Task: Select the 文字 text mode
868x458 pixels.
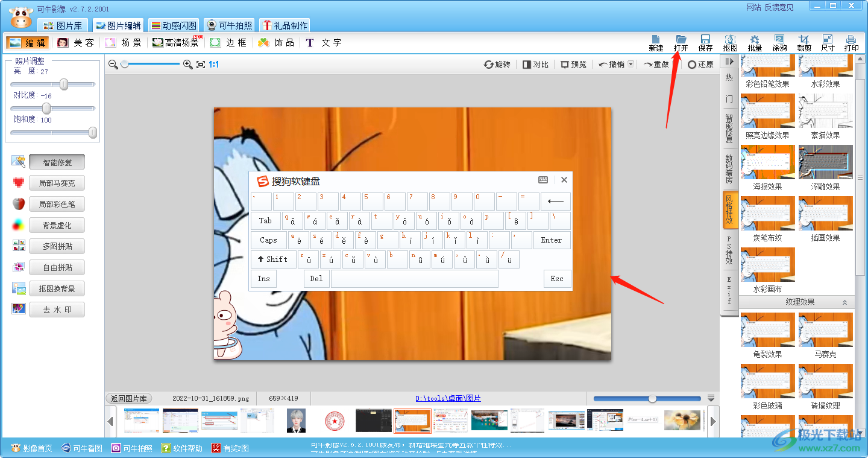Action: (324, 43)
